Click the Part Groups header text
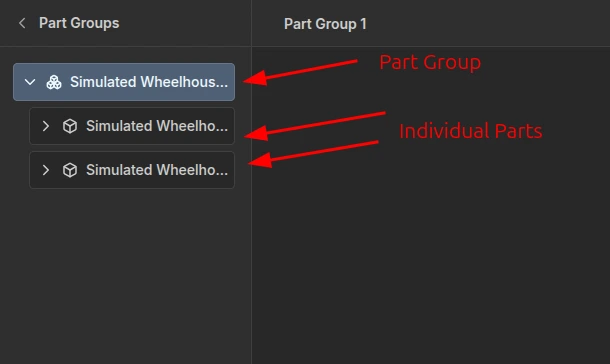 click(79, 23)
